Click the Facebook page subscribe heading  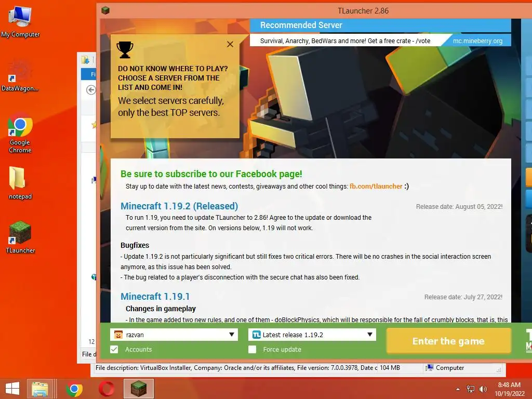(211, 174)
